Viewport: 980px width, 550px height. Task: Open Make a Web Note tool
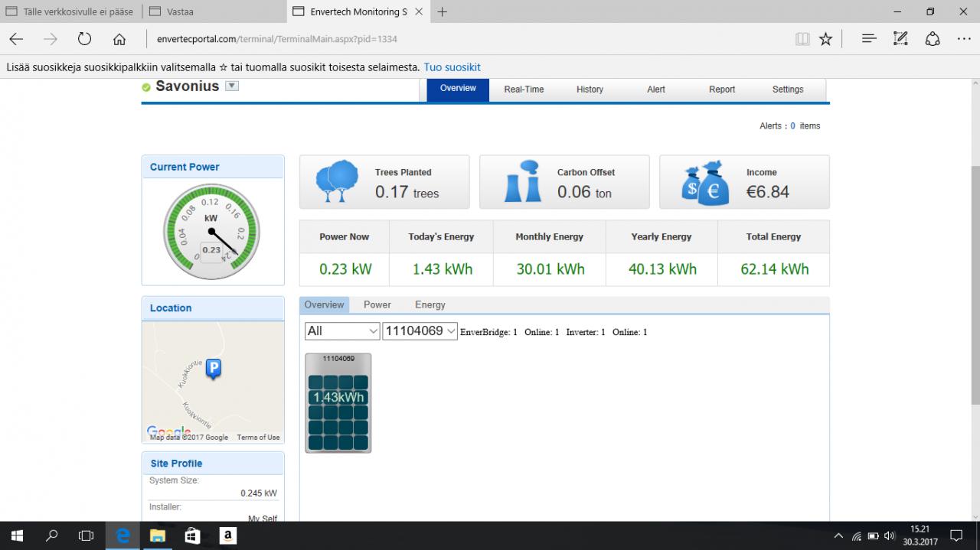[x=901, y=39]
